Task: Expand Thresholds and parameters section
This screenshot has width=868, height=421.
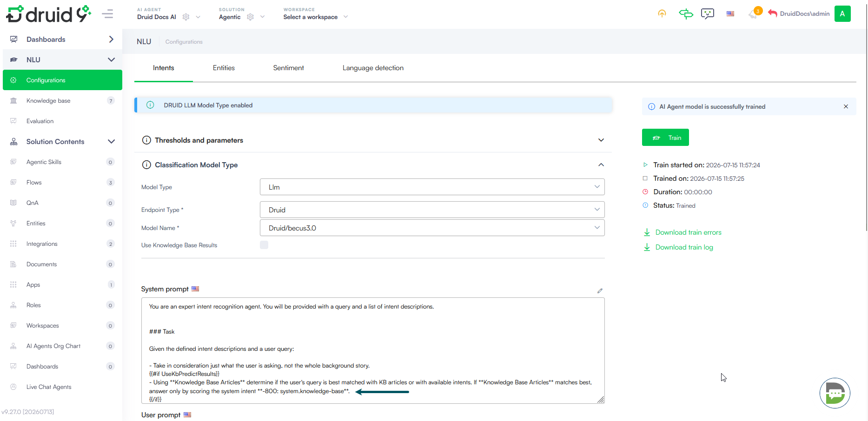Action: pyautogui.click(x=601, y=140)
